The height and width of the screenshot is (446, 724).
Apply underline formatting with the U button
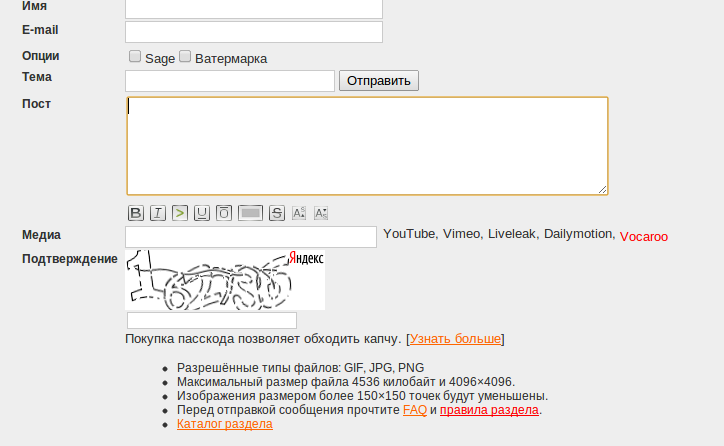[202, 213]
